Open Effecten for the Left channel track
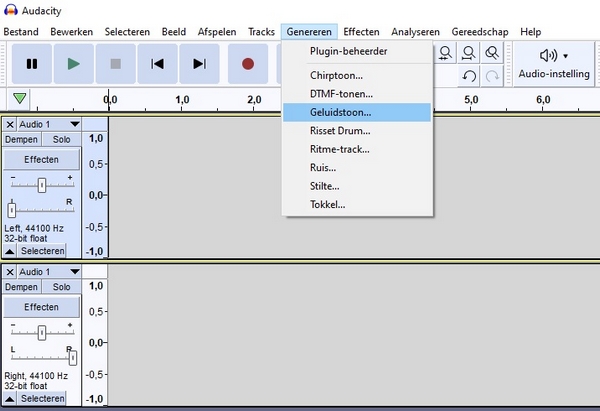This screenshot has height=411, width=600. tap(41, 159)
